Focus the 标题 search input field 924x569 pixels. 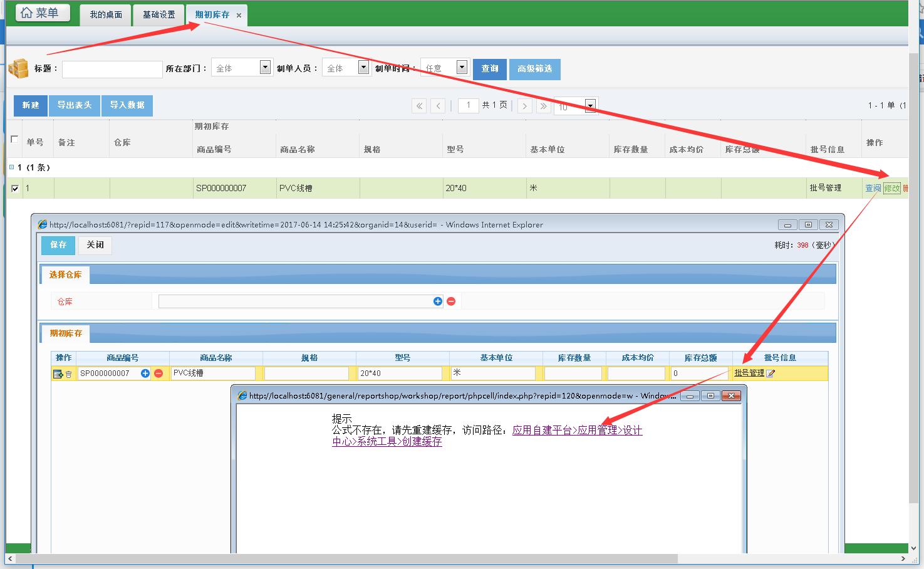112,69
